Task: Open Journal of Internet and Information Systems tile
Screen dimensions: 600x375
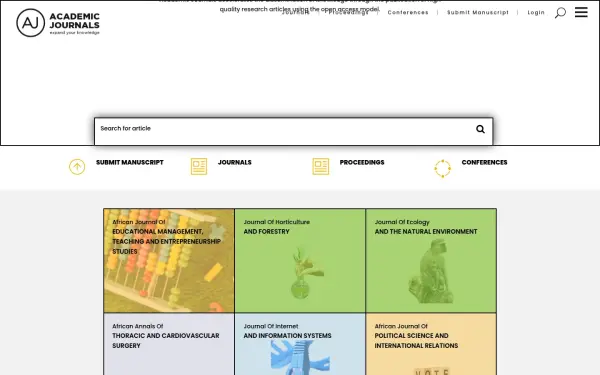Action: pyautogui.click(x=300, y=344)
